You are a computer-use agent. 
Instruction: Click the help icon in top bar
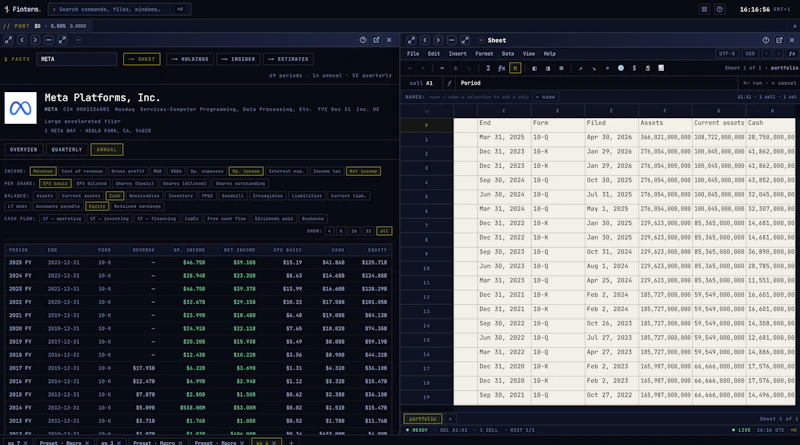(x=719, y=9)
